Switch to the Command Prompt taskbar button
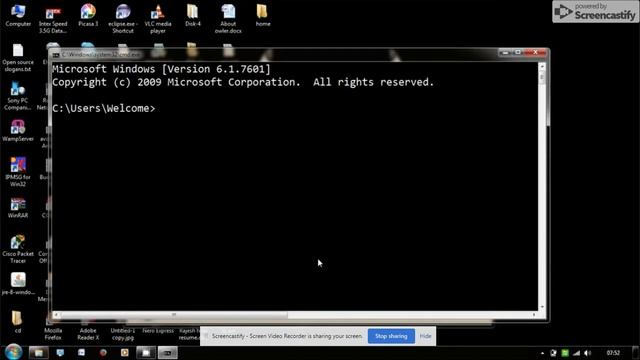The height and width of the screenshot is (360, 640). [167, 352]
